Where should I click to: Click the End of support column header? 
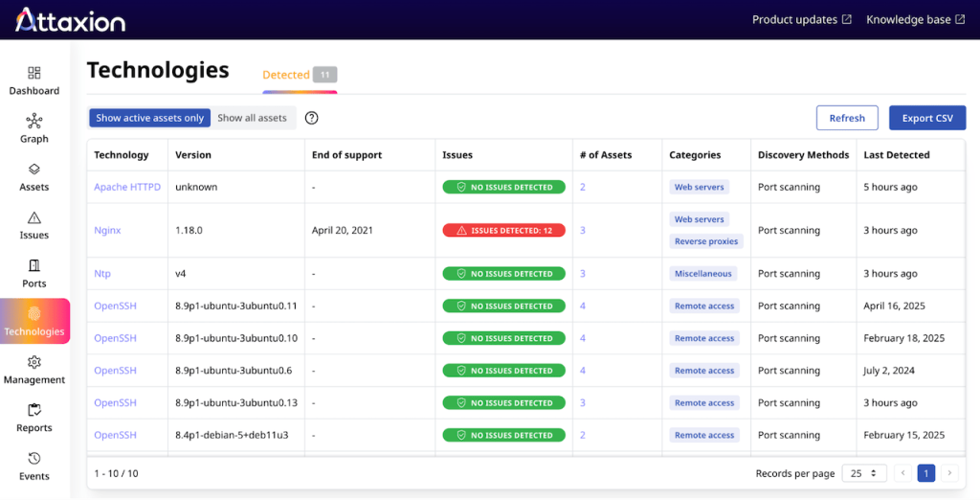tap(346, 154)
